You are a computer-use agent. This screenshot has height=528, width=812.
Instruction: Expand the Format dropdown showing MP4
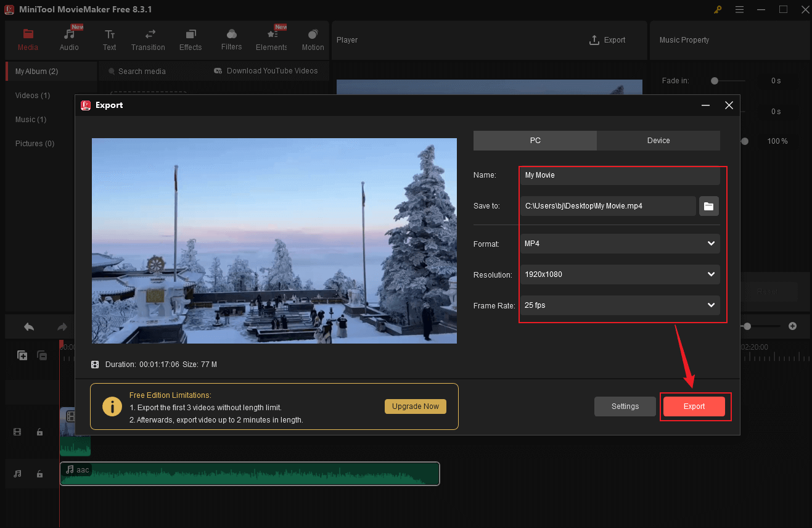point(620,244)
